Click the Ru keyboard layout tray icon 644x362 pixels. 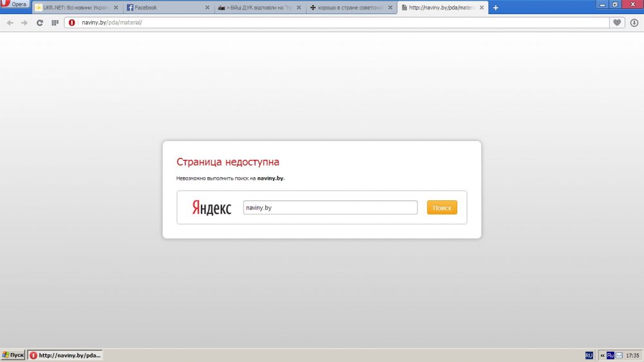pyautogui.click(x=611, y=356)
